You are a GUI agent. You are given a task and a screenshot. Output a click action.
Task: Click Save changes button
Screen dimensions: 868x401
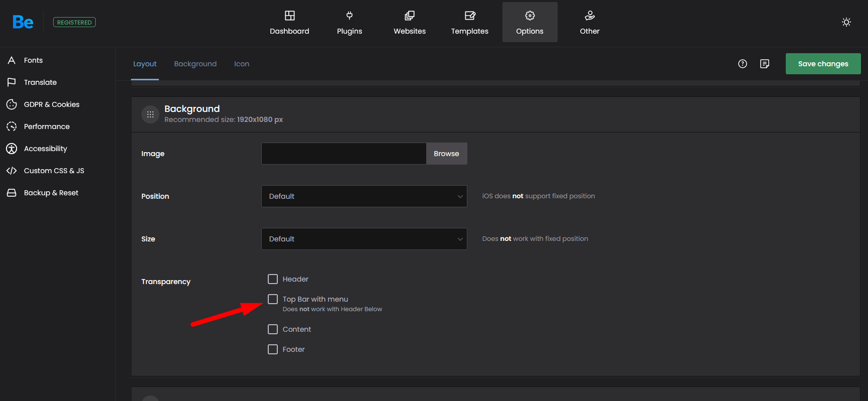823,64
